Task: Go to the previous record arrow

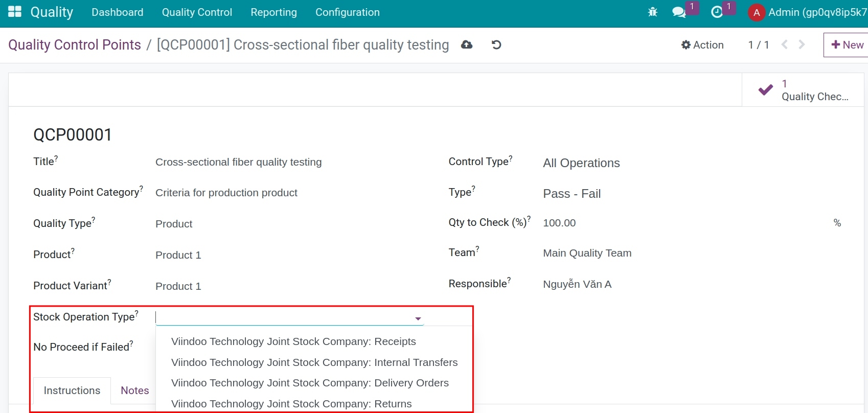Action: click(x=785, y=45)
